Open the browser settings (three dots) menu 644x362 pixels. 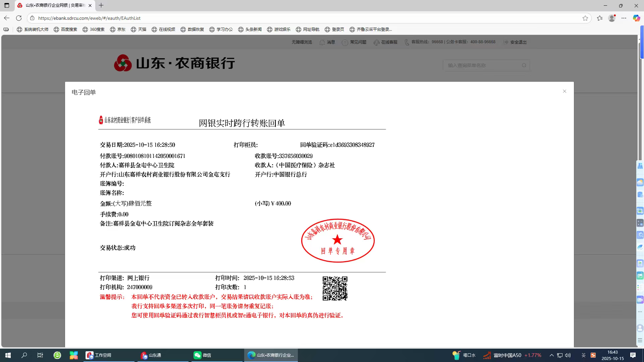(x=624, y=18)
